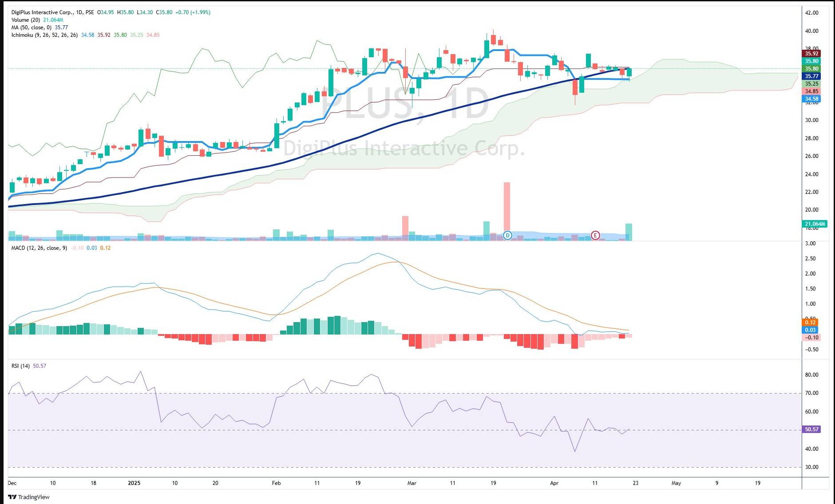Click the 2.50 MACD scale label
Image resolution: width=835 pixels, height=504 pixels.
point(810,259)
